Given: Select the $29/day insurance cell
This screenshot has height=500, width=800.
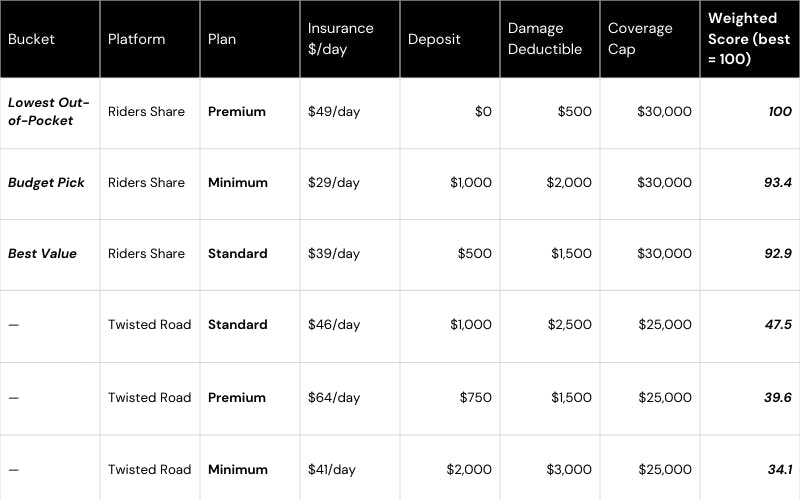Looking at the screenshot, I should (x=334, y=183).
